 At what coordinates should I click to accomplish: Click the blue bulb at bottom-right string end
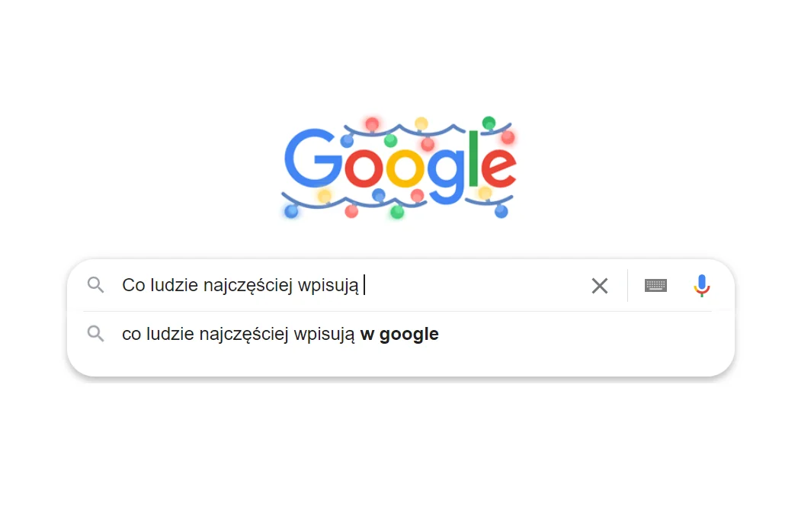[x=502, y=211]
